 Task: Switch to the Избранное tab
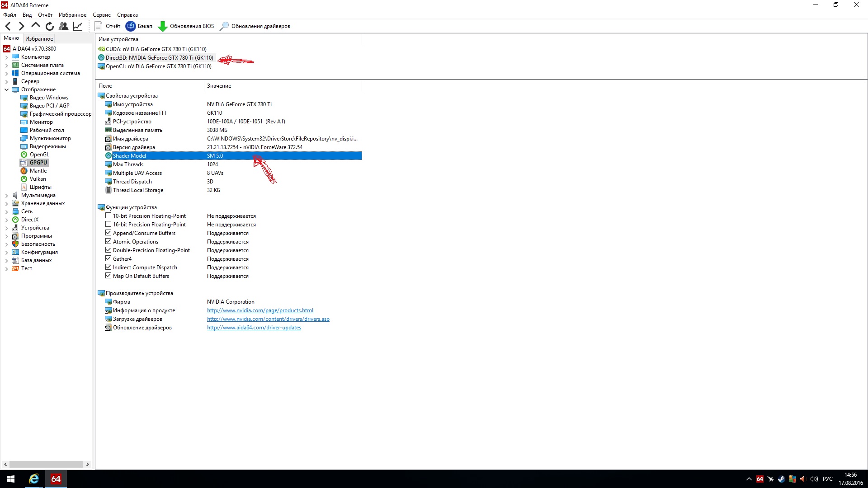(x=39, y=39)
